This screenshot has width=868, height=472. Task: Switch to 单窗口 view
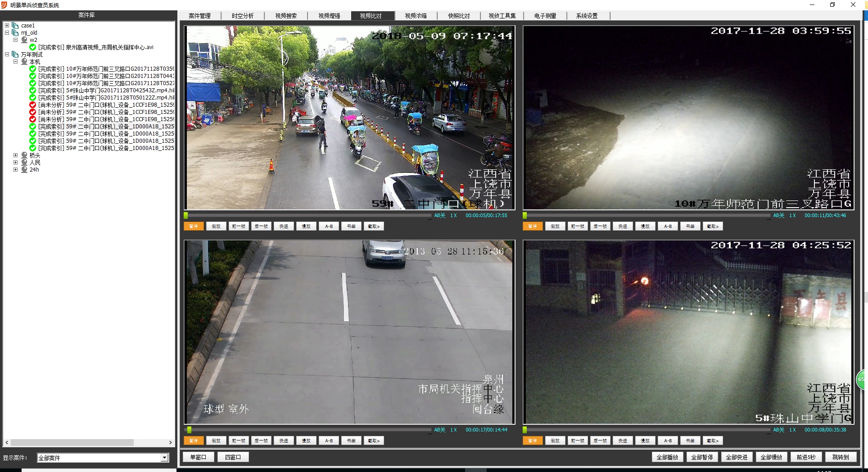click(x=198, y=457)
